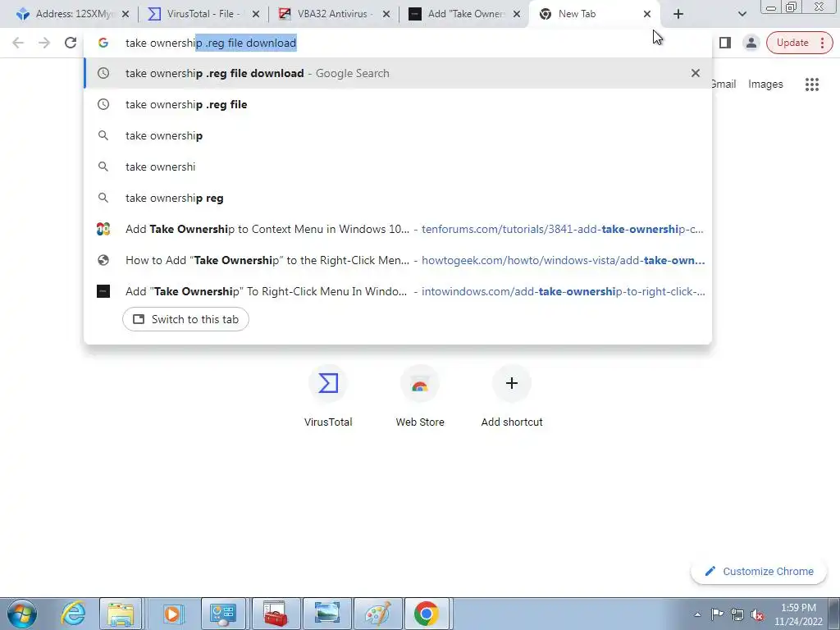Open the Google apps grid

[x=811, y=84]
